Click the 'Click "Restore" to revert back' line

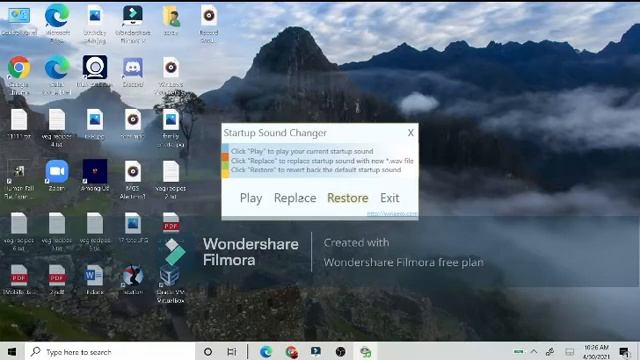[316, 170]
